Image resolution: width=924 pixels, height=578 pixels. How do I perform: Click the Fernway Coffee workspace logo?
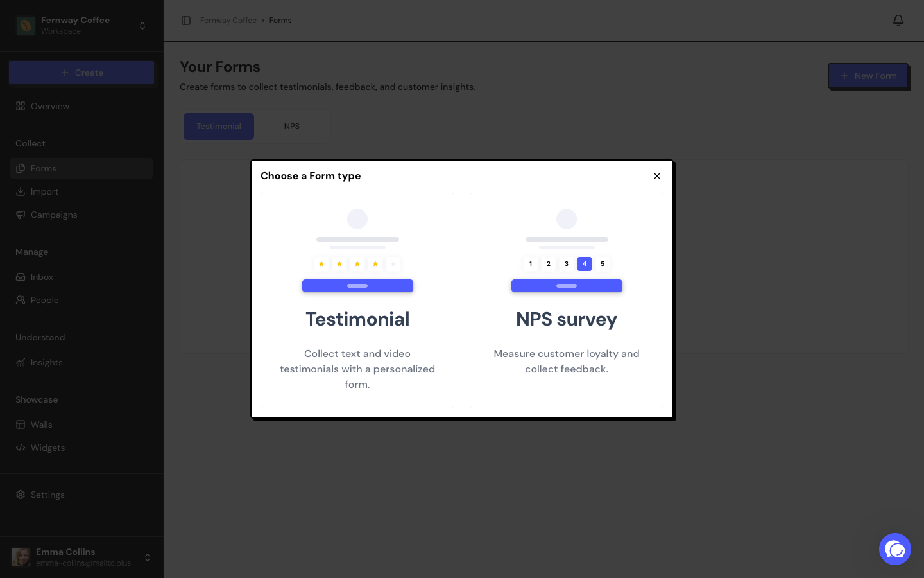pyautogui.click(x=26, y=26)
